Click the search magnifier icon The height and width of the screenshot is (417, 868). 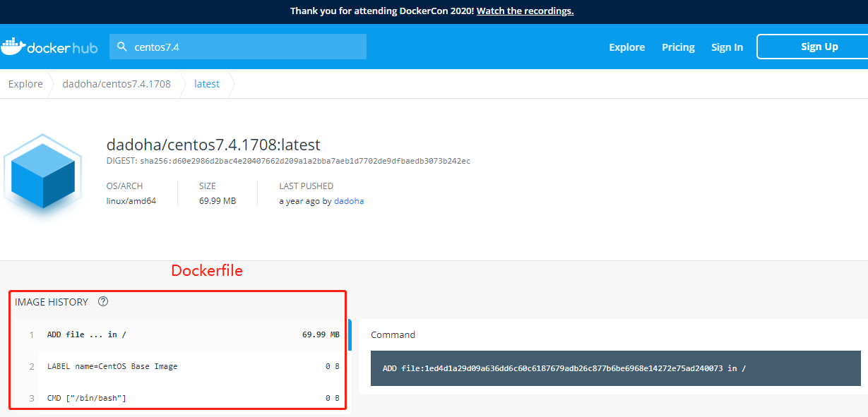coord(122,47)
